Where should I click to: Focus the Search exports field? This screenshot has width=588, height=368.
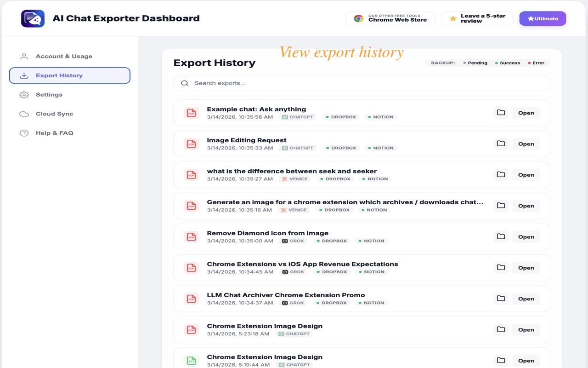pos(362,83)
